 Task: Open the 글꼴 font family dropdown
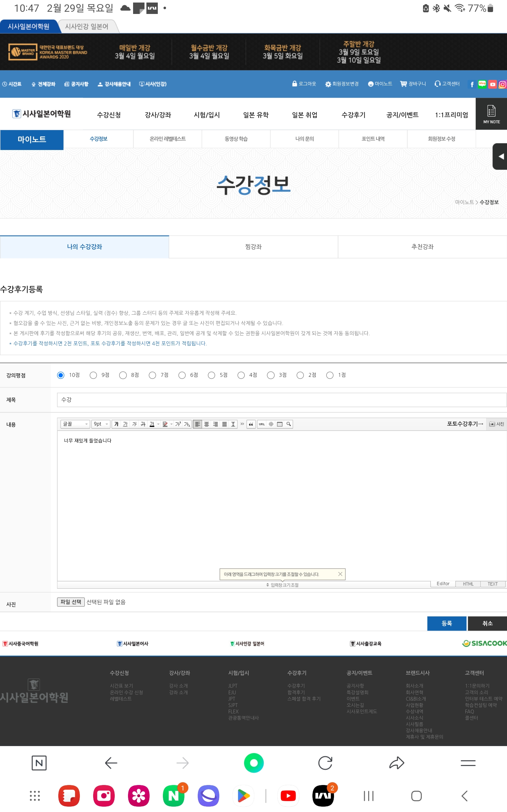point(75,424)
